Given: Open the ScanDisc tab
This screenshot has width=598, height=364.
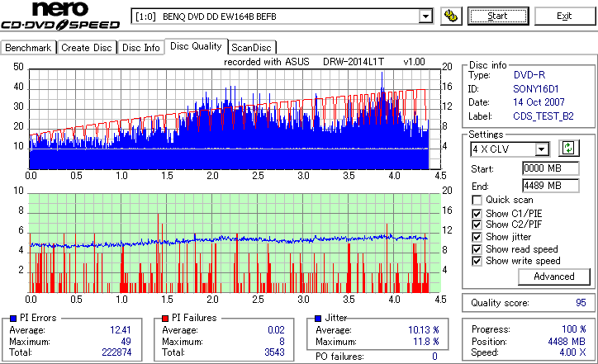Looking at the screenshot, I should click(252, 48).
